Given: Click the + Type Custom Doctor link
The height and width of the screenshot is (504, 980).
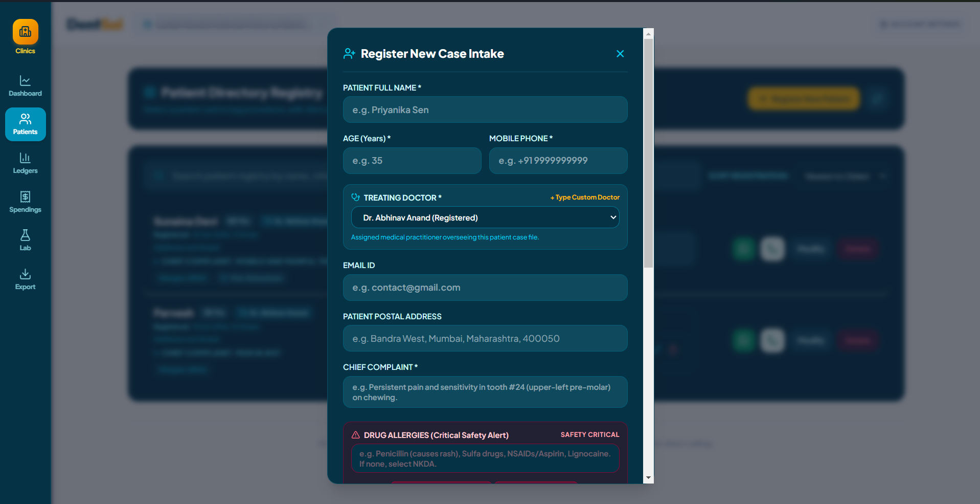Looking at the screenshot, I should click(x=585, y=198).
